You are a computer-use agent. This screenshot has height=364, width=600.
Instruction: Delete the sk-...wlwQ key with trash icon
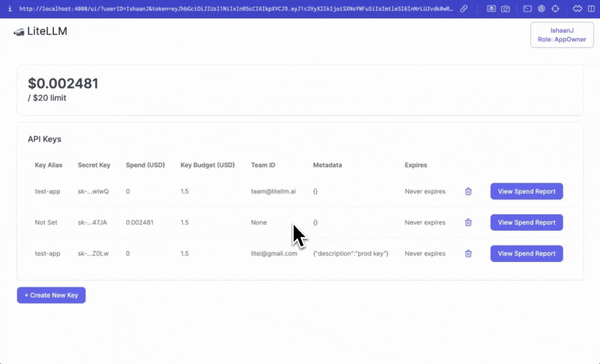pyautogui.click(x=468, y=191)
